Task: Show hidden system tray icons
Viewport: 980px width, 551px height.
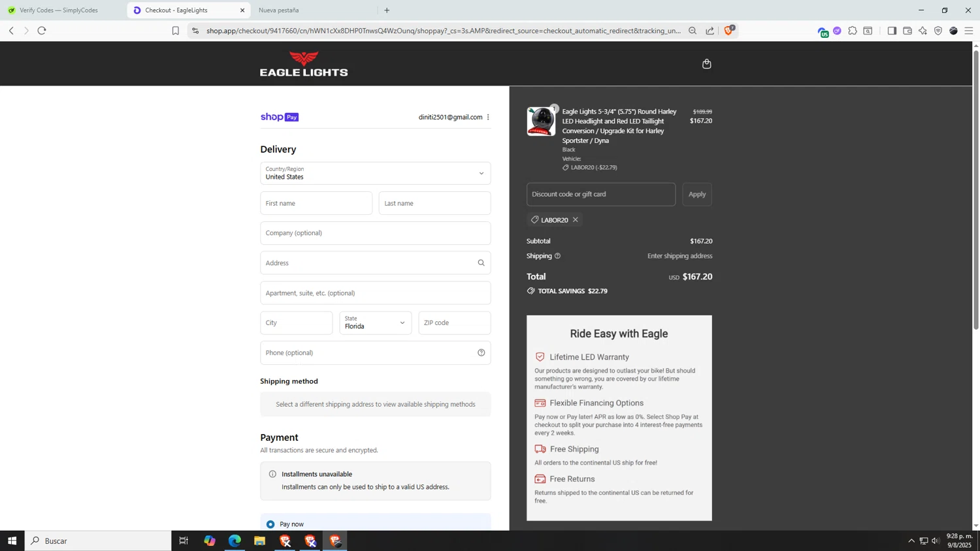Action: click(911, 541)
